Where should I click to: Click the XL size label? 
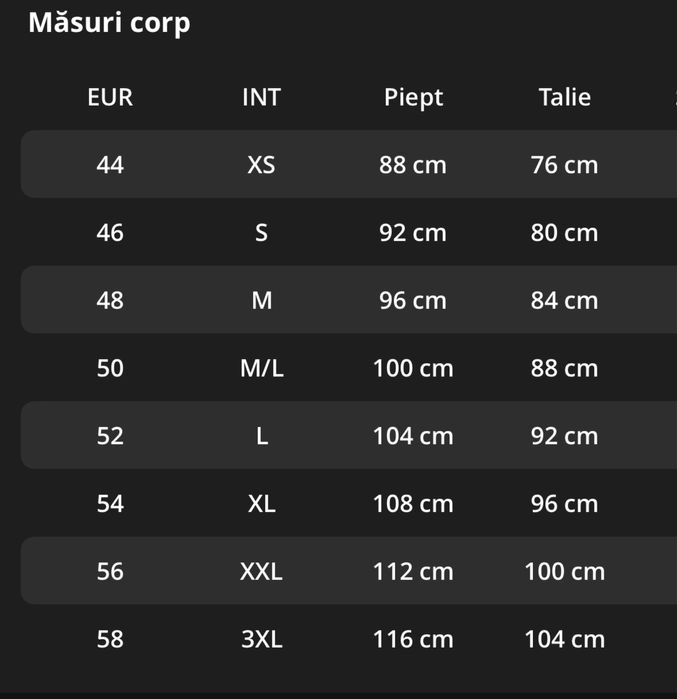(261, 503)
